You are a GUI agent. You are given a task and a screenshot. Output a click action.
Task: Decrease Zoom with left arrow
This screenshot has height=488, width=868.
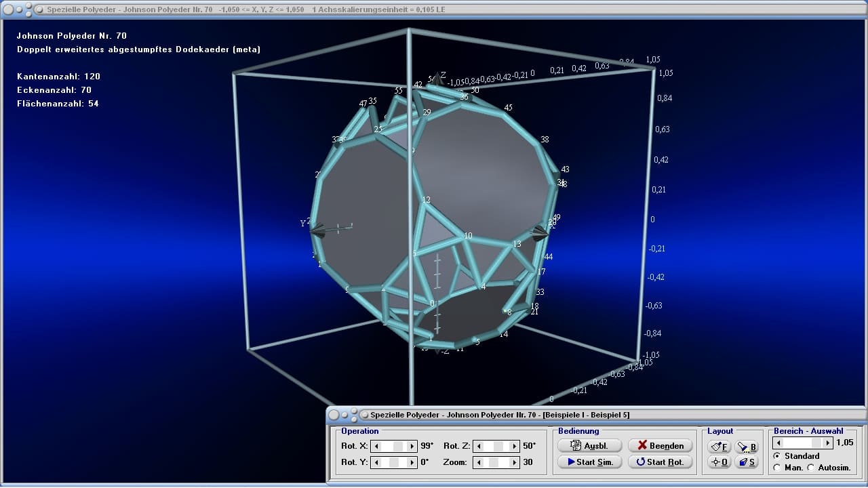478,462
